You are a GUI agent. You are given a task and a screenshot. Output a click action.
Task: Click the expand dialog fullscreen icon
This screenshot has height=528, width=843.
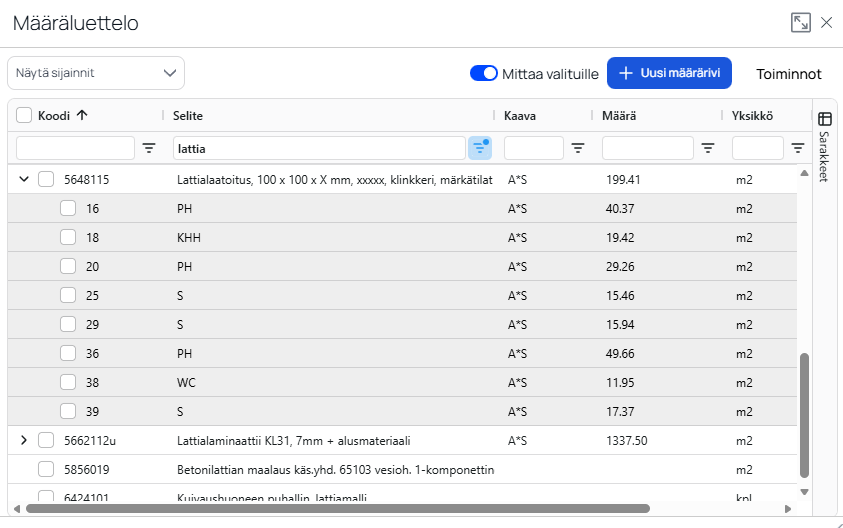(800, 23)
